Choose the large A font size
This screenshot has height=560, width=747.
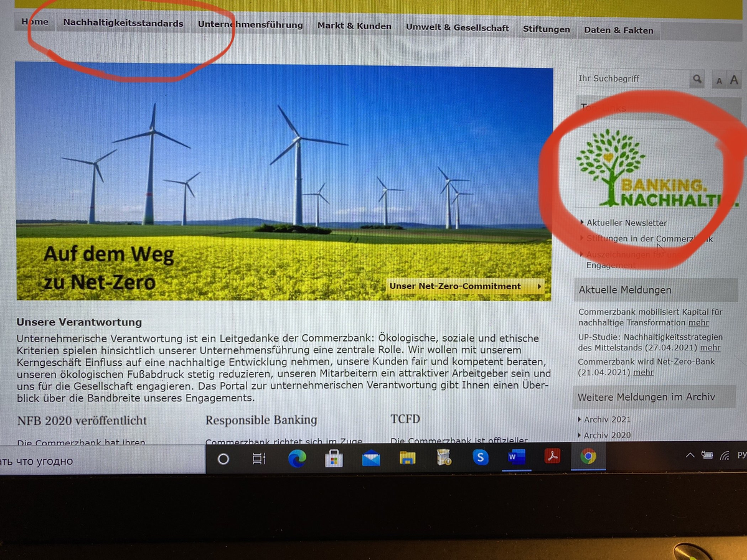(735, 80)
